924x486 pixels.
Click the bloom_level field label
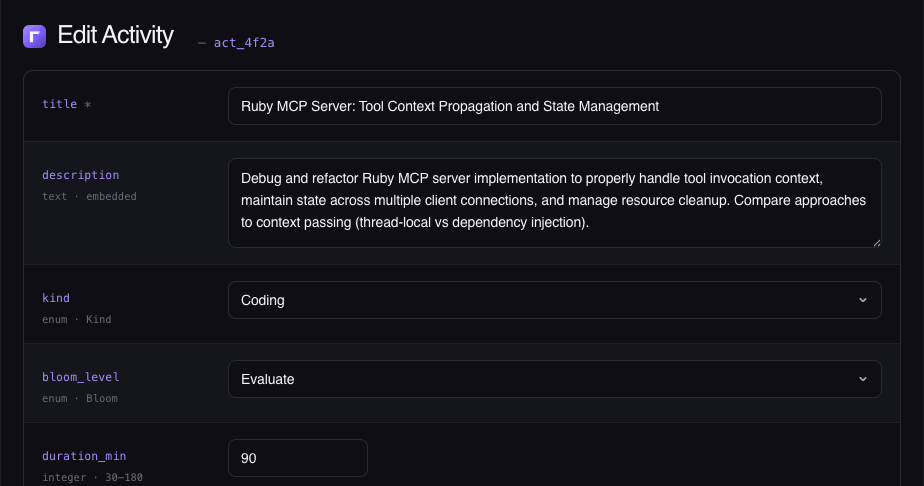[81, 377]
